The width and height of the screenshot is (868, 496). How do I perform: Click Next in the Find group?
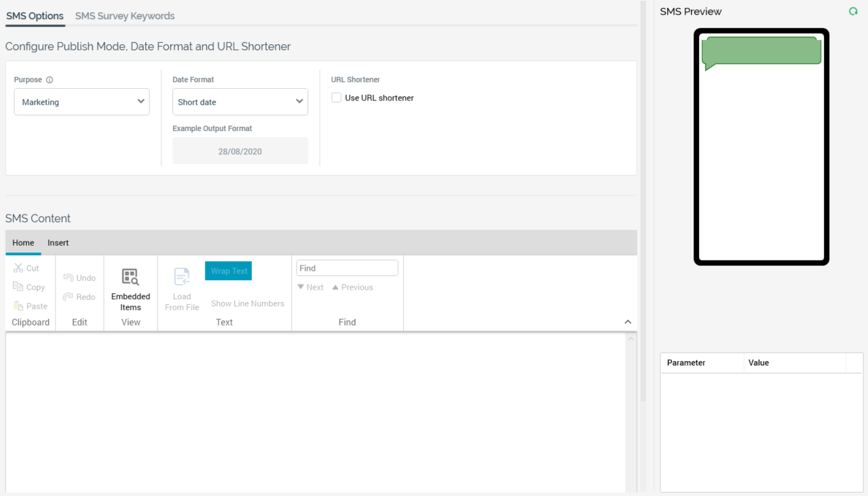pyautogui.click(x=310, y=287)
